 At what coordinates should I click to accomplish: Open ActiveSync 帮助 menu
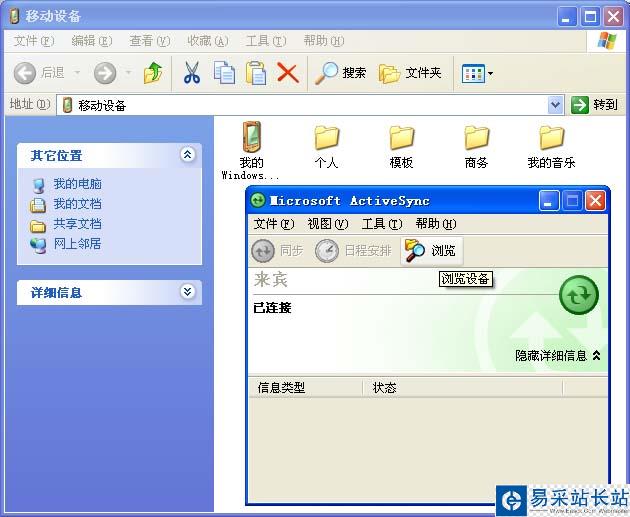pyautogui.click(x=436, y=224)
